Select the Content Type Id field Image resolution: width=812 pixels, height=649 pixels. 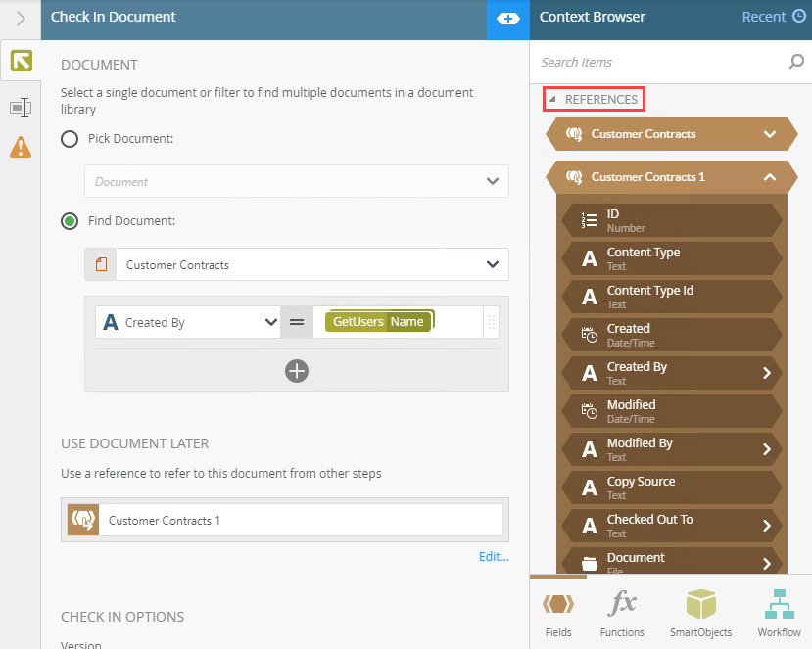(x=672, y=297)
